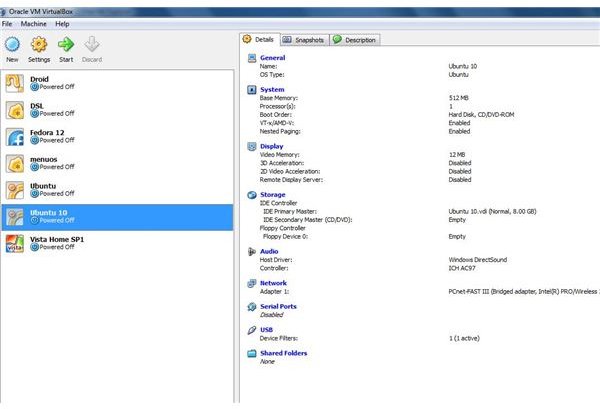
Task: Select the DSL VM icon
Action: (x=15, y=110)
